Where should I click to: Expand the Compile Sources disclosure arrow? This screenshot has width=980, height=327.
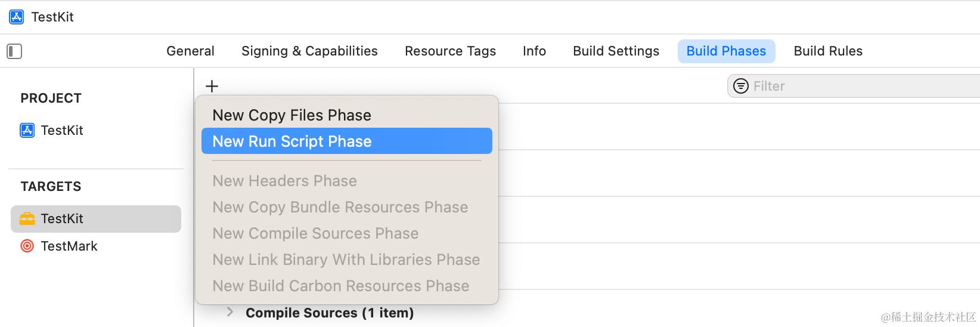tap(230, 312)
